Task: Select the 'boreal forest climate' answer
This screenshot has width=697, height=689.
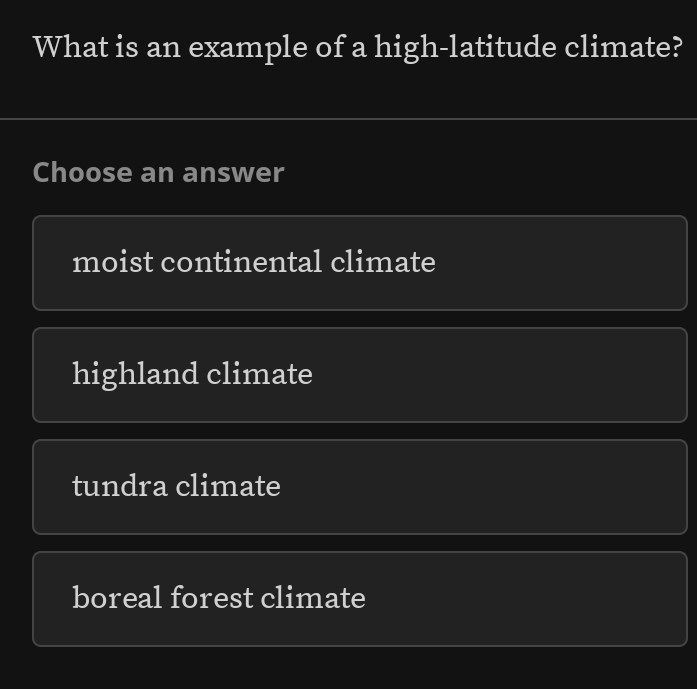Action: pos(359,599)
